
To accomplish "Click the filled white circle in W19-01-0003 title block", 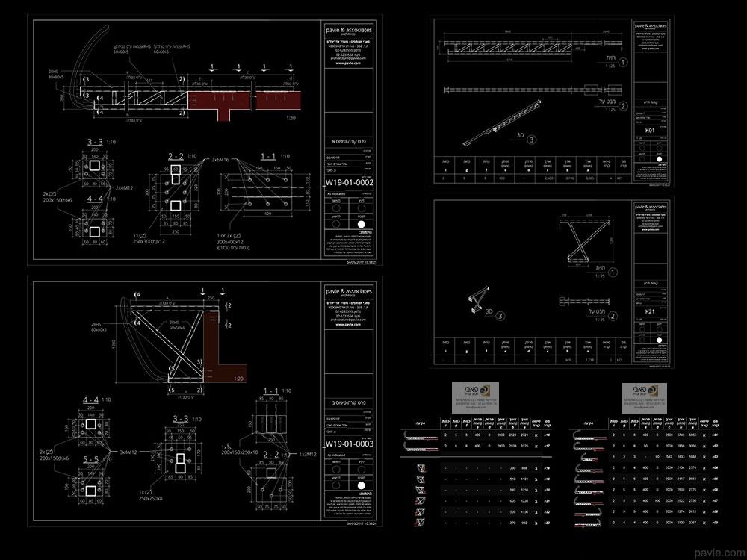I will (x=361, y=485).
